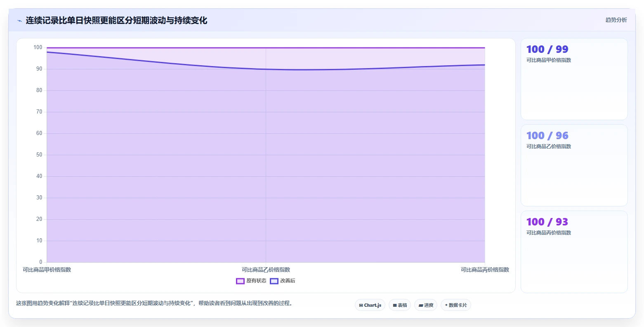Viewport: 644px width, 327px height.
Task: Toggle the 改善后 legend series
Action: pos(283,281)
